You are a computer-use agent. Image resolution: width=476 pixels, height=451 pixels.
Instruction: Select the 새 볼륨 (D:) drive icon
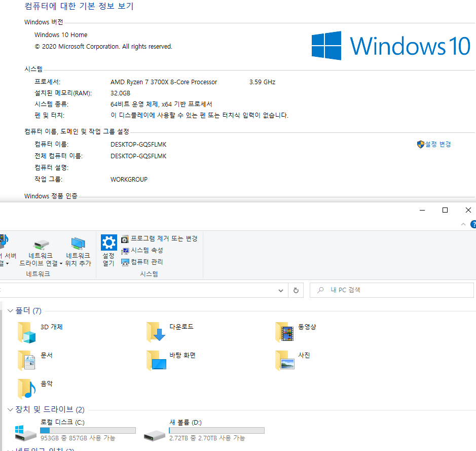coord(155,435)
